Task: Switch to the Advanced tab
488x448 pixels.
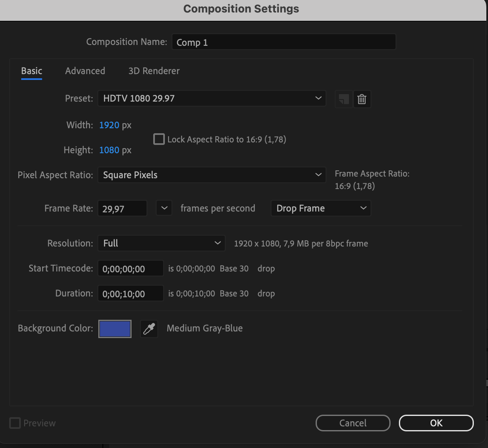Action: [85, 71]
